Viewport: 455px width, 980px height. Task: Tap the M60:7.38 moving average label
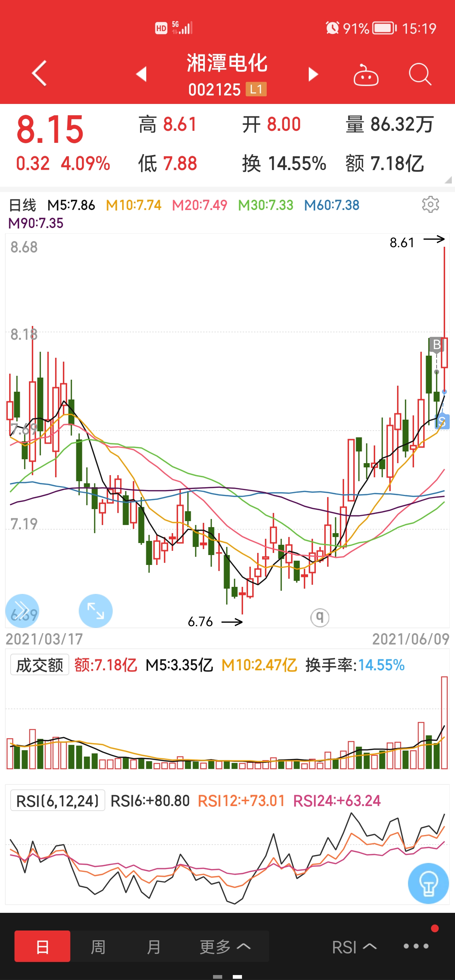point(332,205)
